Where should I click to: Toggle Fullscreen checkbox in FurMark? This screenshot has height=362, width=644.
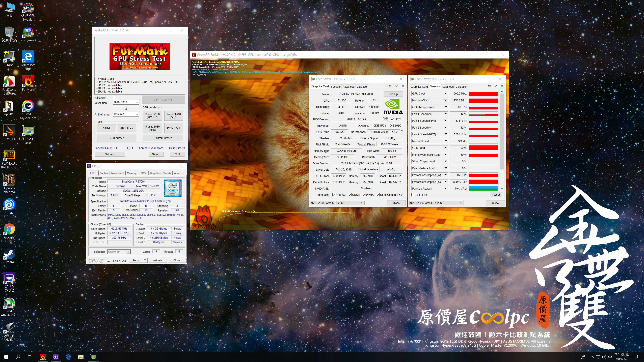(x=115, y=98)
